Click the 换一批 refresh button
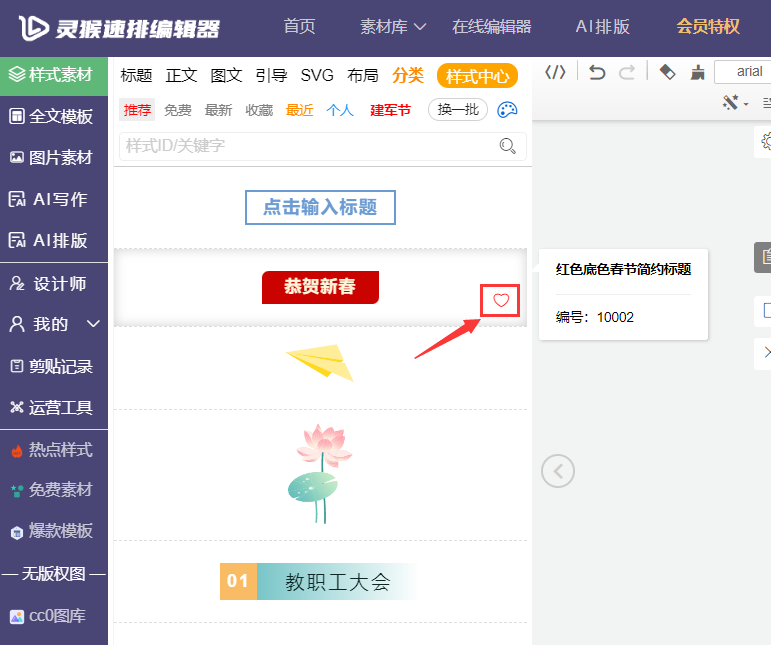 [x=458, y=110]
